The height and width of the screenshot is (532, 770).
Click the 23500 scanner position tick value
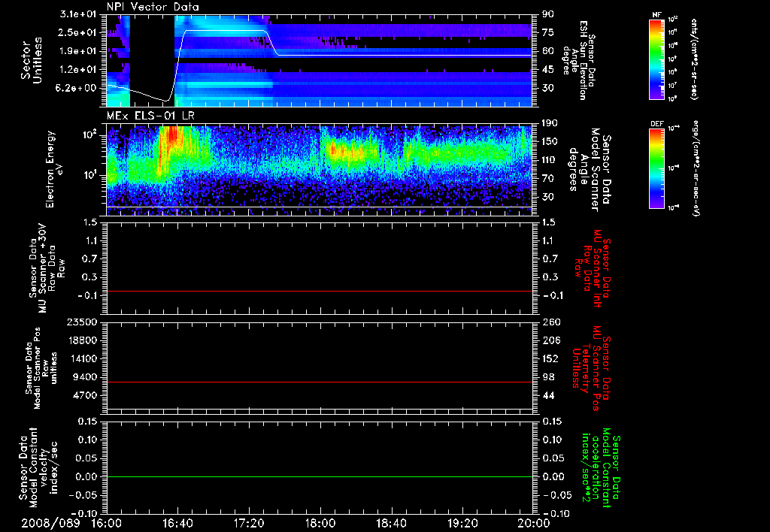point(83,322)
